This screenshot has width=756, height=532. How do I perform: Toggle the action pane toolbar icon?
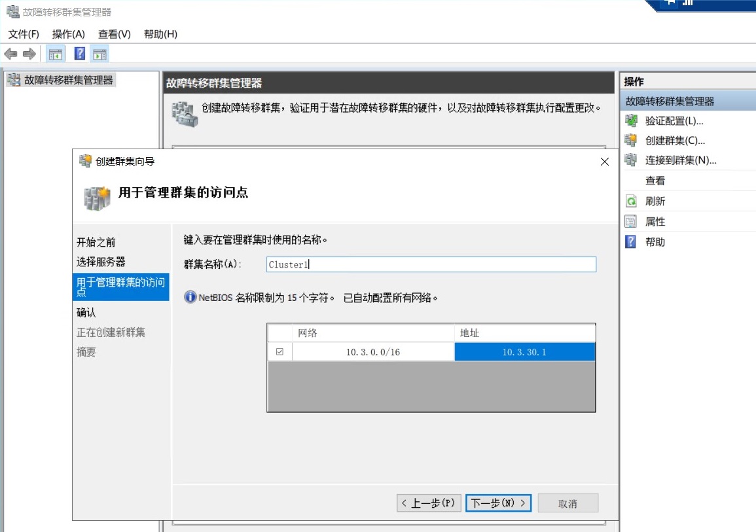(99, 54)
